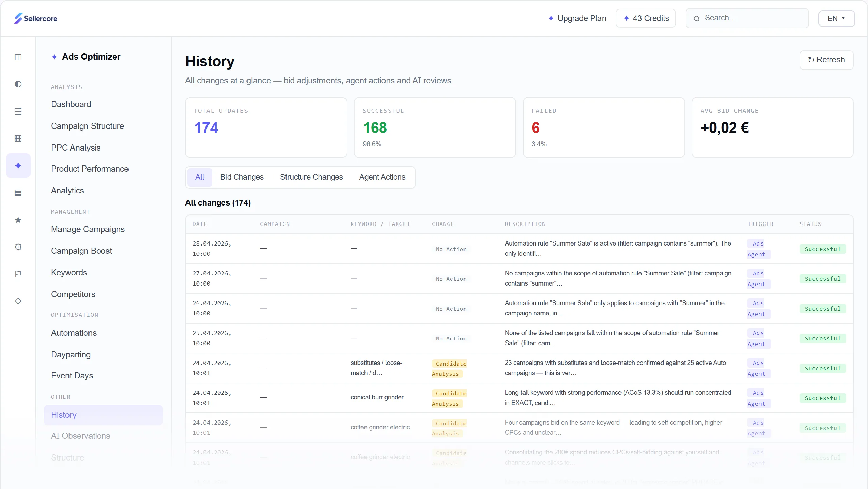This screenshot has height=489, width=868.
Task: Click the 27.04.2026 row's No Action badge
Action: click(x=451, y=279)
